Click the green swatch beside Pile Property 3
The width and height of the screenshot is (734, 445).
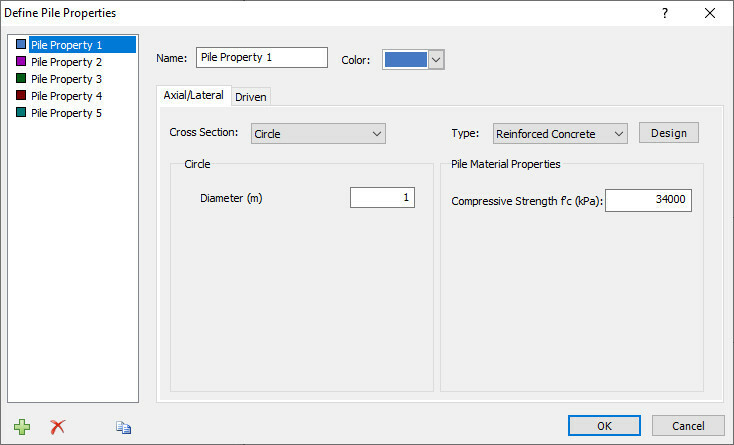point(21,78)
